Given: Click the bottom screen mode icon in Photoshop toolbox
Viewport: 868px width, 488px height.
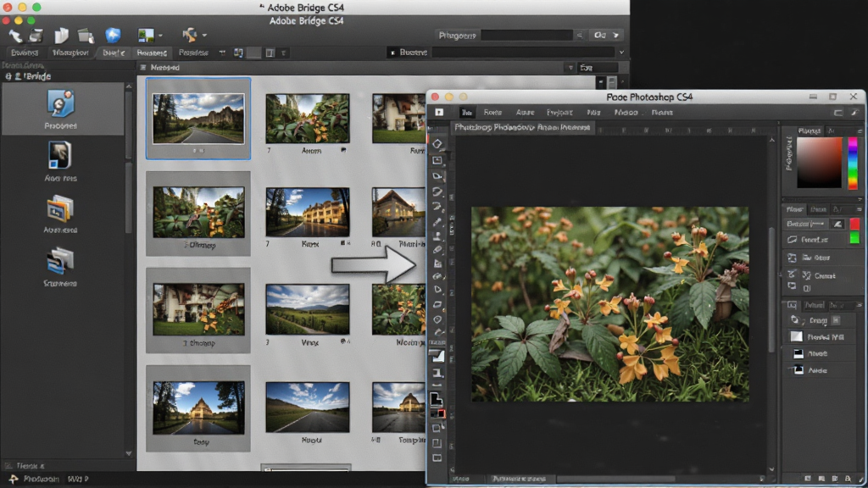Looking at the screenshot, I should (437, 458).
